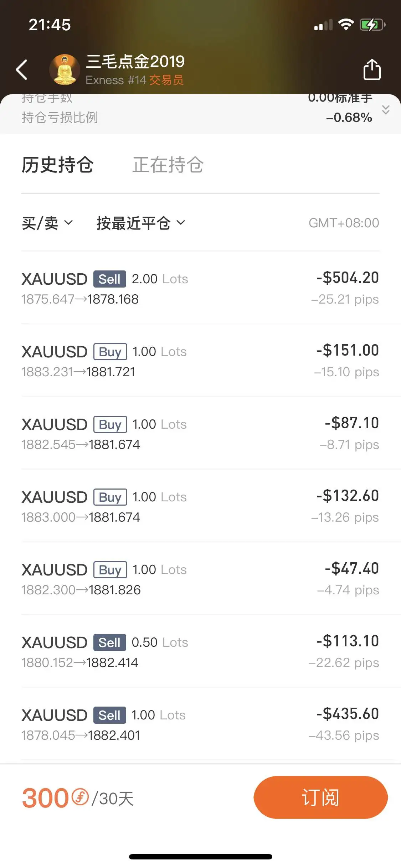Open the Buy trade with -$151.00 loss
The height and width of the screenshot is (868, 401).
tap(200, 361)
